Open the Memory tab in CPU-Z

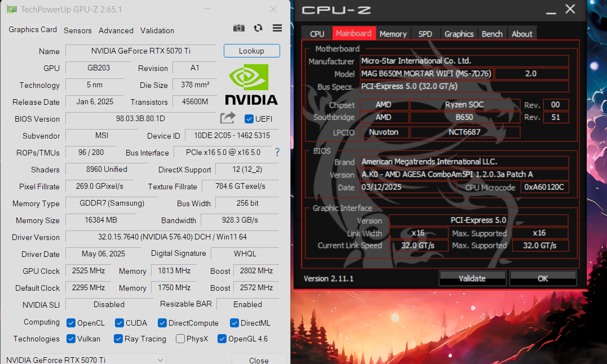point(393,34)
